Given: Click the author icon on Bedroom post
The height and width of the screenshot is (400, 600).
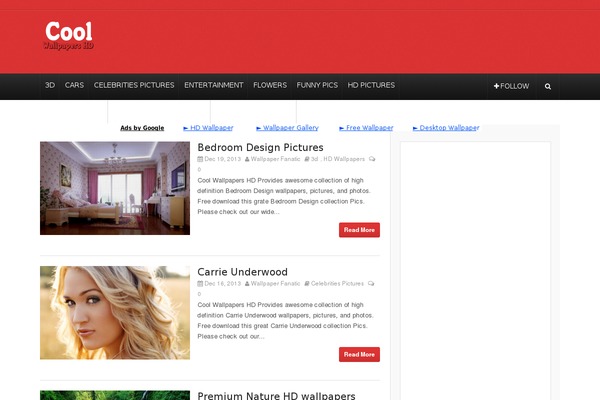Looking at the screenshot, I should 247,159.
